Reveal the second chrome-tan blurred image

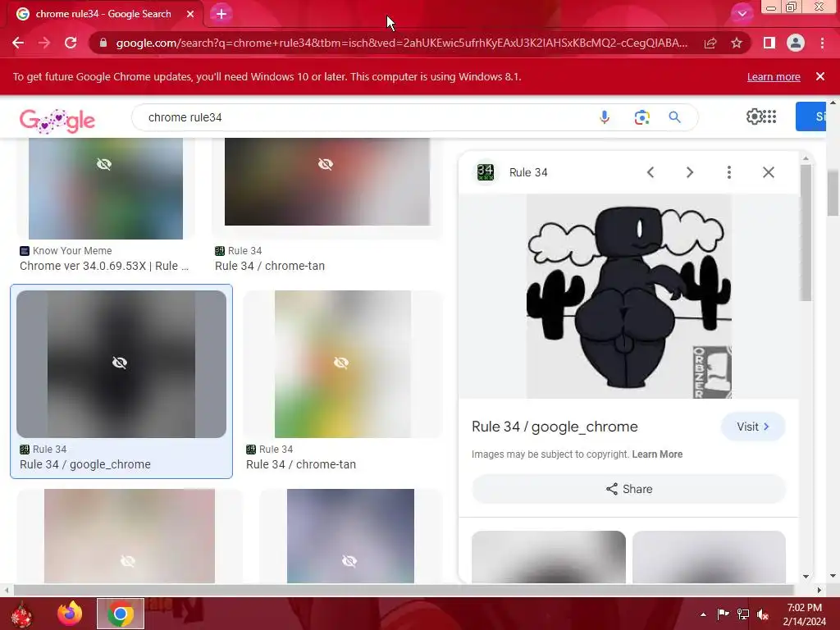click(343, 363)
